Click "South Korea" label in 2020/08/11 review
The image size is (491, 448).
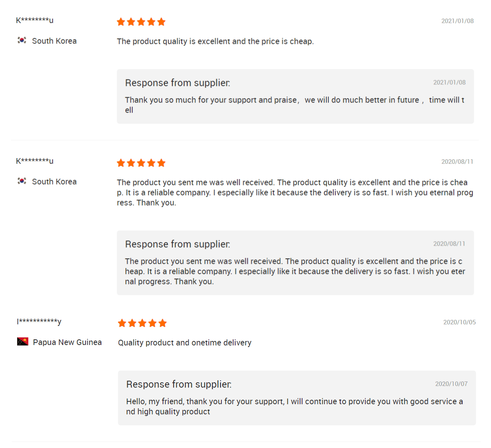click(54, 182)
